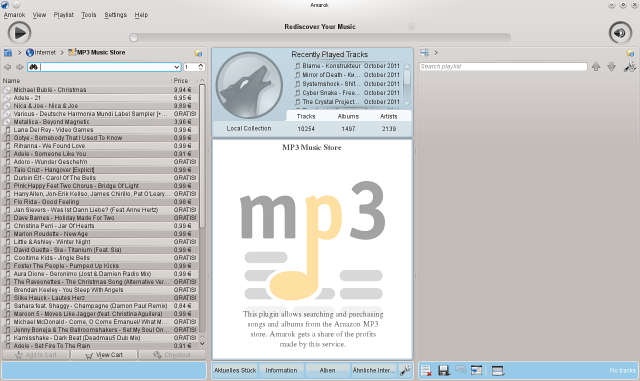Image resolution: width=640 pixels, height=381 pixels.
Task: Click the store list scroll down arrow
Action: click(x=202, y=344)
